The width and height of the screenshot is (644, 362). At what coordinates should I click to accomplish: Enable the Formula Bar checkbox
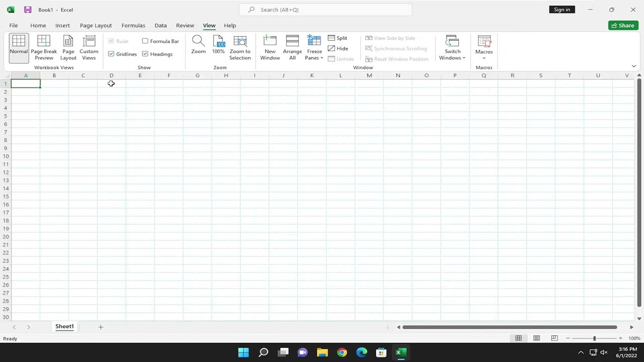point(145,41)
